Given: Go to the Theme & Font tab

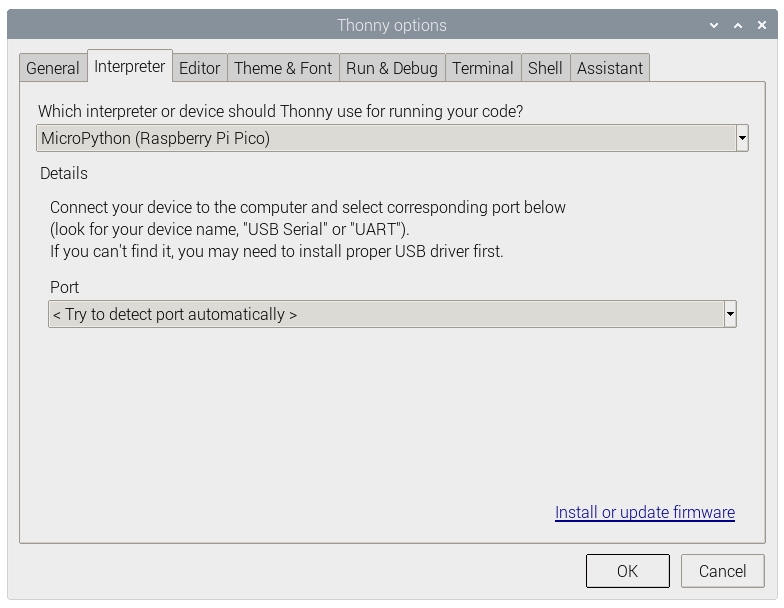Looking at the screenshot, I should [283, 68].
